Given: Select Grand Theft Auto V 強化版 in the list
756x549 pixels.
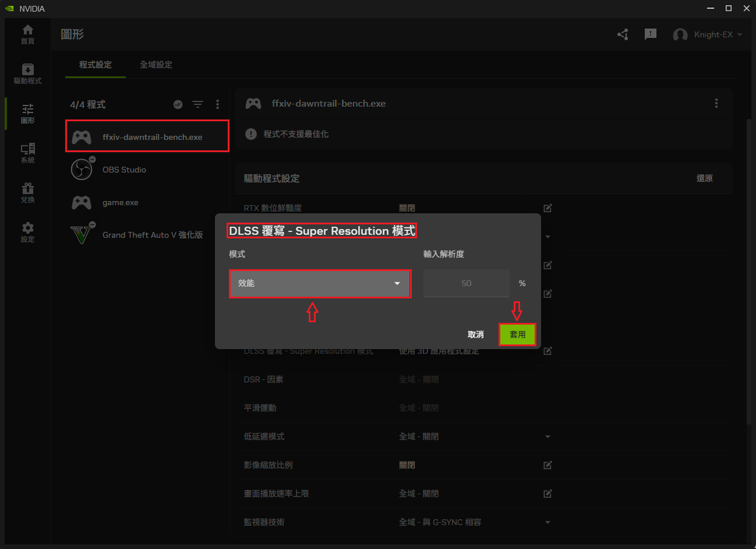Looking at the screenshot, I should click(147, 235).
